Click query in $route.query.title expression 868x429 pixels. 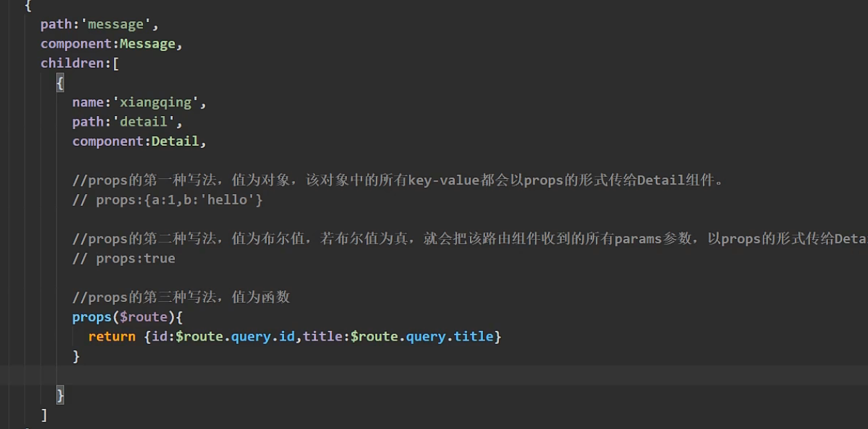click(426, 336)
